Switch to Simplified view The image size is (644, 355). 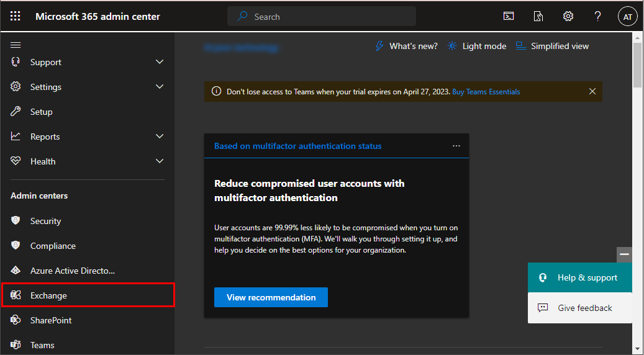pos(553,46)
